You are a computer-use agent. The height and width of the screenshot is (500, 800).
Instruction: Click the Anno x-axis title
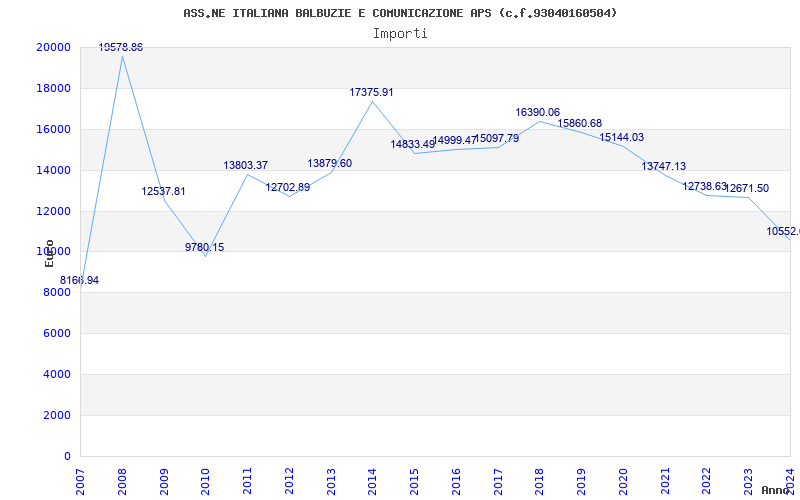(777, 490)
